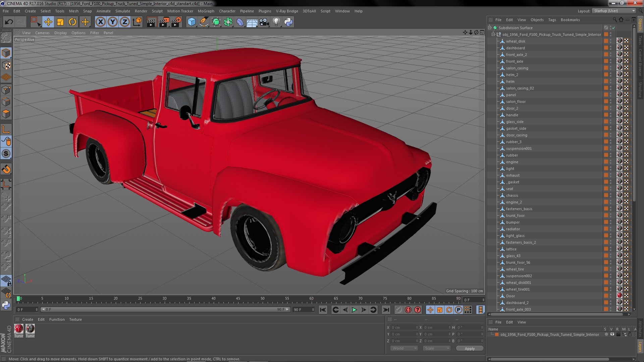Select the Rotate tool
Viewport: 644px width, 362px height.
coord(72,22)
